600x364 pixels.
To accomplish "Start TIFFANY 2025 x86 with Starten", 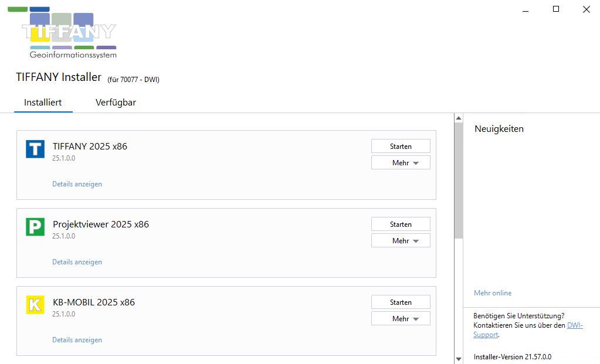I will coord(401,147).
